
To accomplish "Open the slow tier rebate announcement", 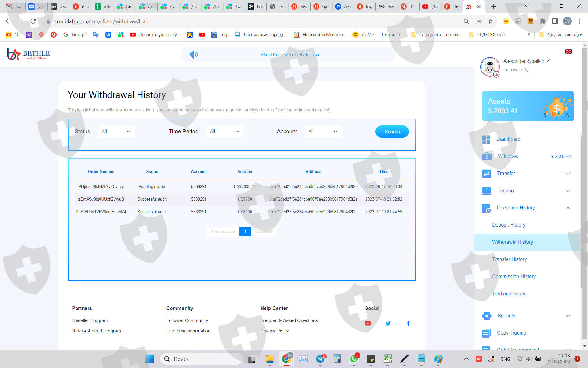I will (x=290, y=55).
